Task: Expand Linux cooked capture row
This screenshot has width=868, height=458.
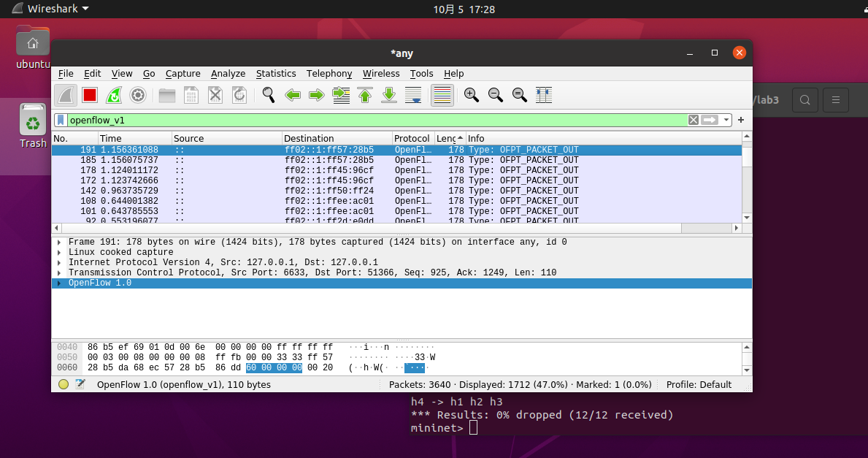Action: pos(59,253)
